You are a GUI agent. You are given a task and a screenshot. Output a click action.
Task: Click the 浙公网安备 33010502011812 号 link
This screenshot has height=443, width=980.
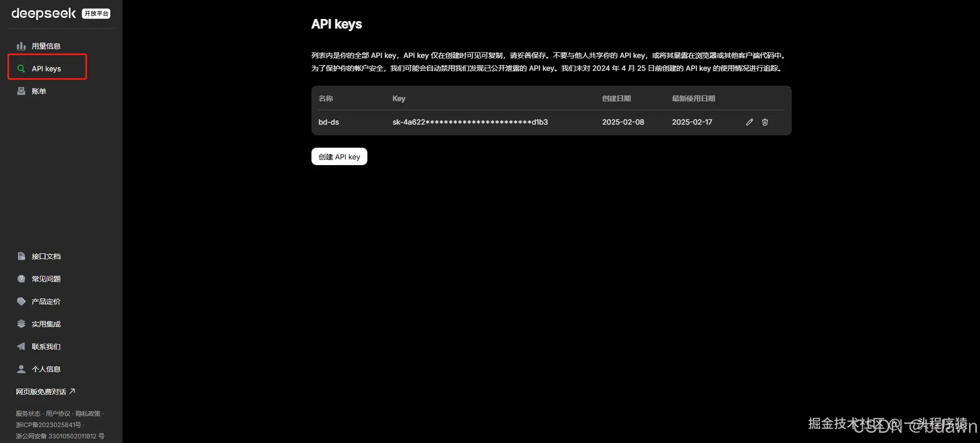(60, 436)
